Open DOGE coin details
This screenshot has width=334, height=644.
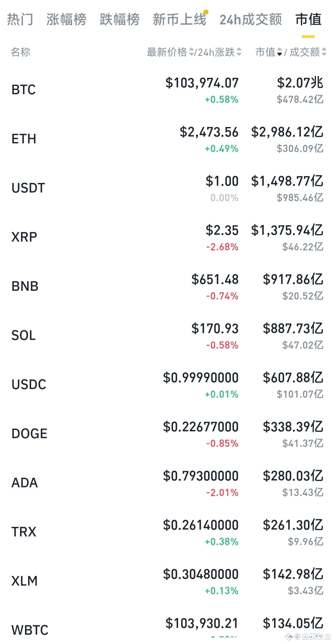pyautogui.click(x=167, y=434)
